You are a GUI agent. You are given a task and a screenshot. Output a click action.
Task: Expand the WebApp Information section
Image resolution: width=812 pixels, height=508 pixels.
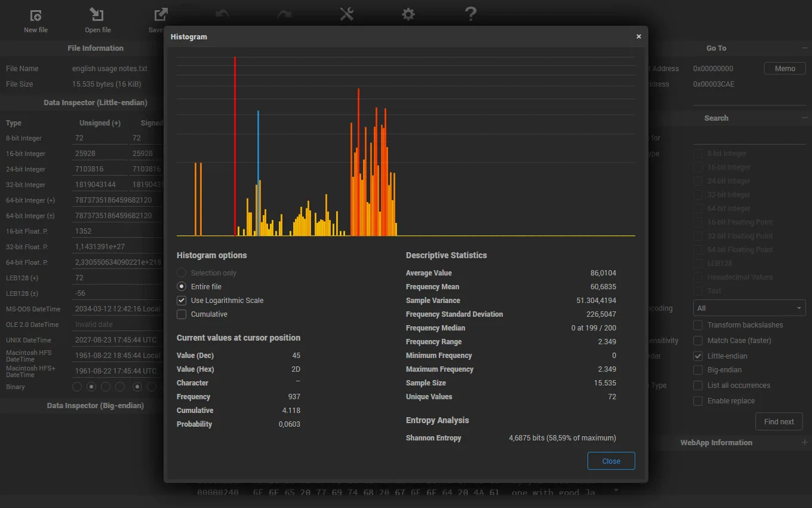pos(804,443)
